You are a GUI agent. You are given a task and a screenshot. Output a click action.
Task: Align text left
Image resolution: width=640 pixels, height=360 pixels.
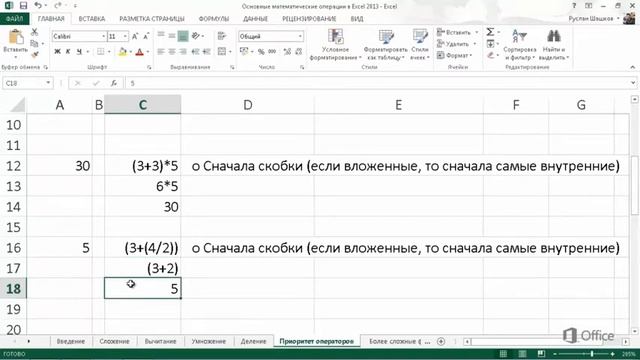pyautogui.click(x=161, y=51)
